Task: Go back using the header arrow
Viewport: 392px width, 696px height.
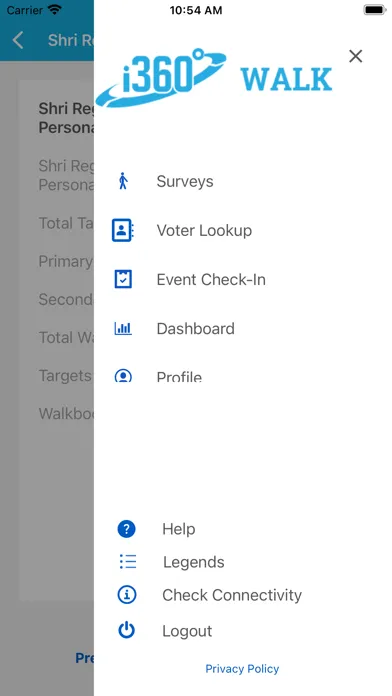Action: [18, 40]
